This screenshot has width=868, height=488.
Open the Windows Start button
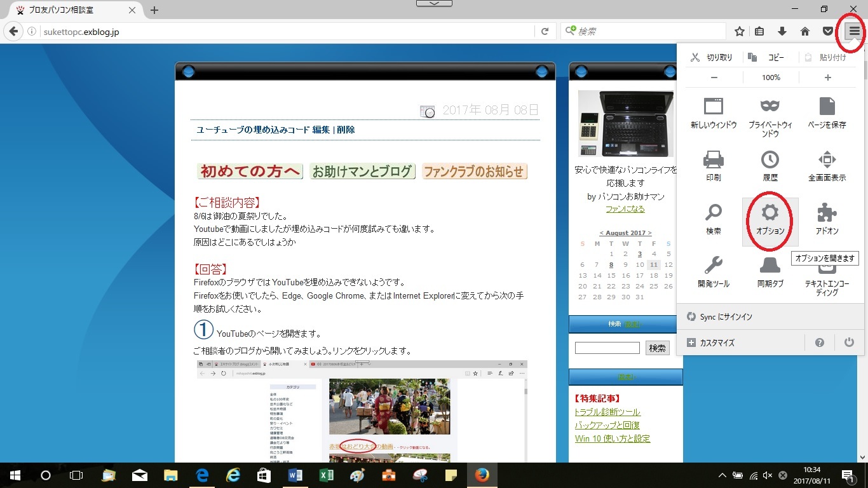(x=14, y=475)
